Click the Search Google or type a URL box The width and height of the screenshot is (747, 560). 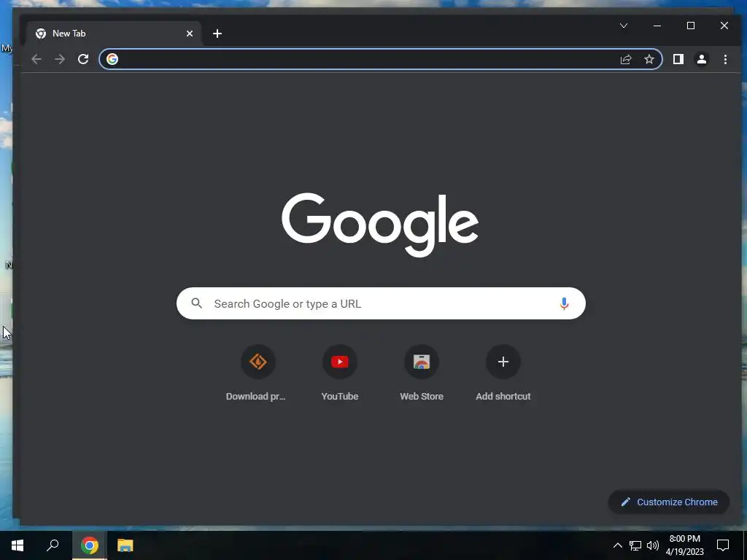381,303
